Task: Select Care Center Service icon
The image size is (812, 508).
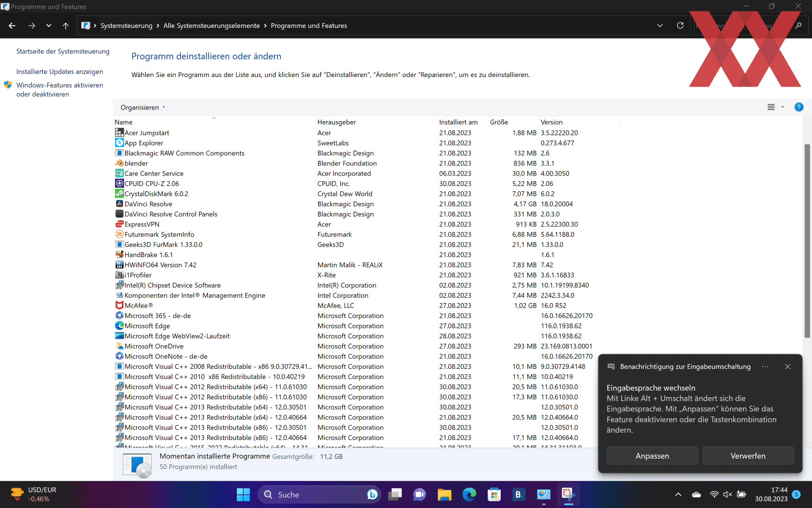Action: 119,173
